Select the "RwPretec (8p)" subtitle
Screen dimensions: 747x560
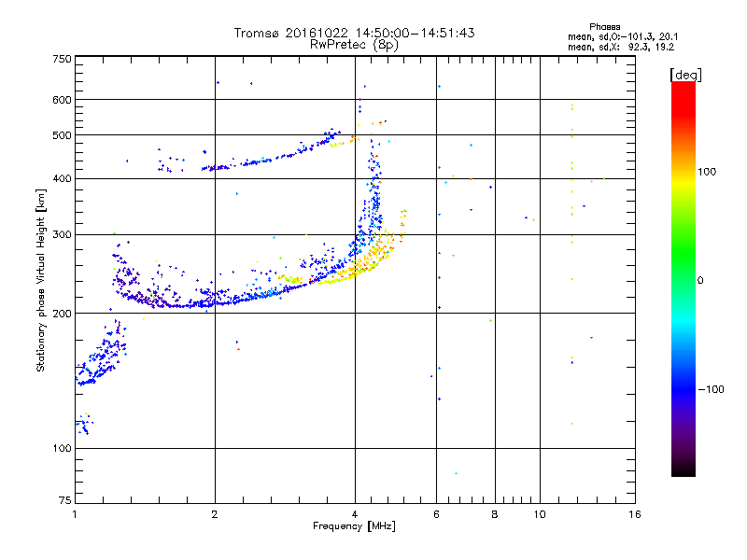coord(354,45)
